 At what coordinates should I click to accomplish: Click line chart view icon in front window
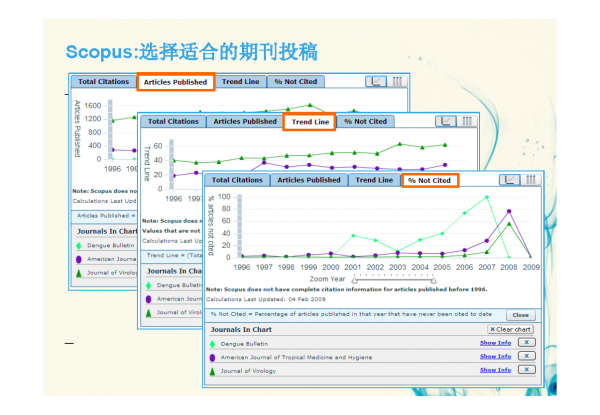click(510, 180)
